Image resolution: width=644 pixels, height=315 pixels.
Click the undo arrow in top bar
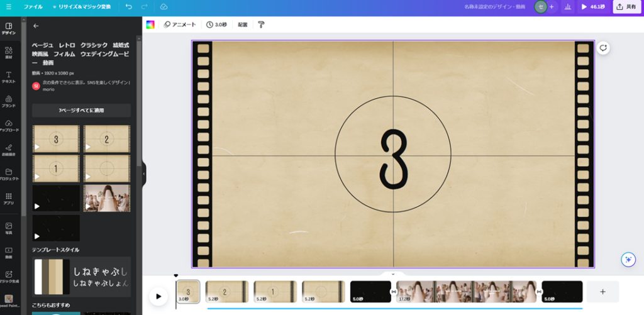click(x=129, y=7)
